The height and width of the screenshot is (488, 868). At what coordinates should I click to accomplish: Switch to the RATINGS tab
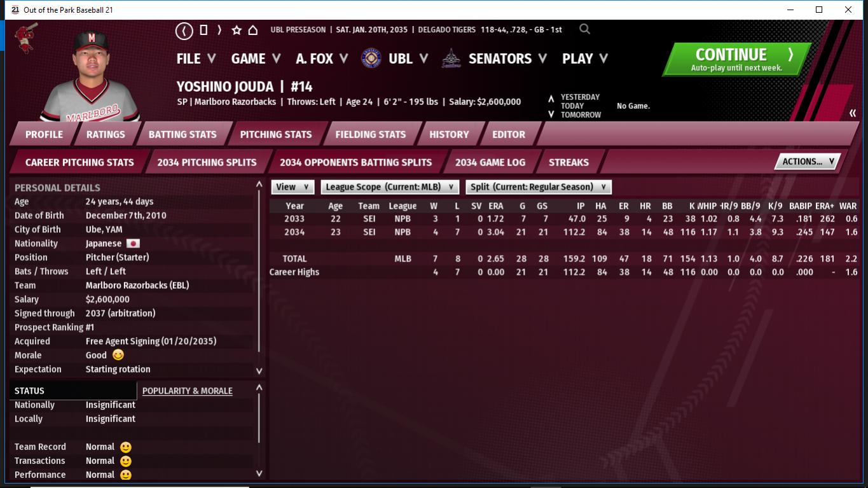(106, 134)
